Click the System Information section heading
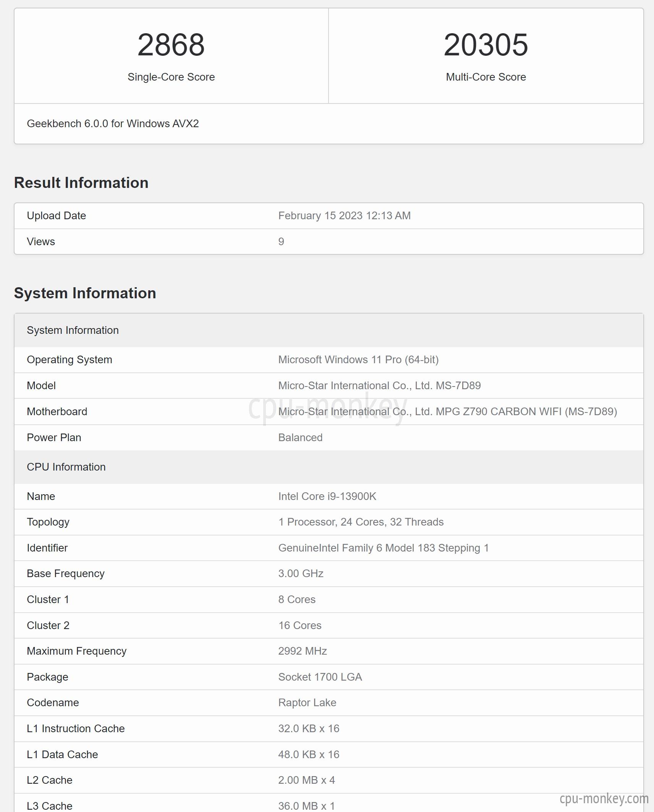Screen dimensions: 654x812 (x=85, y=293)
